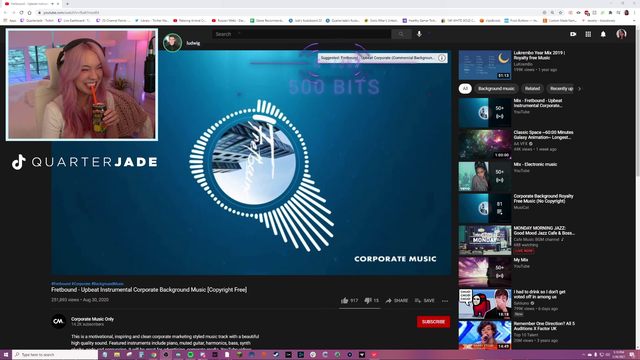Go back in Chrome history
Image resolution: width=640 pixels, height=360 pixels.
(x=5, y=13)
